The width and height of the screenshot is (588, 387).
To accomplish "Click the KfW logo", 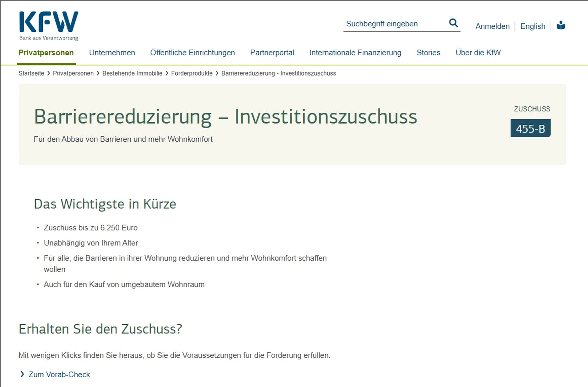I will [49, 26].
